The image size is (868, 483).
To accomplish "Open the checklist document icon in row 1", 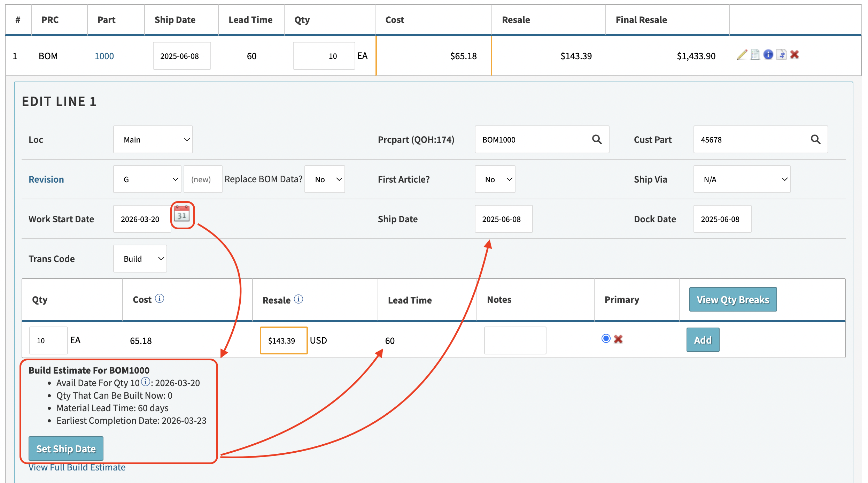I will pos(755,55).
